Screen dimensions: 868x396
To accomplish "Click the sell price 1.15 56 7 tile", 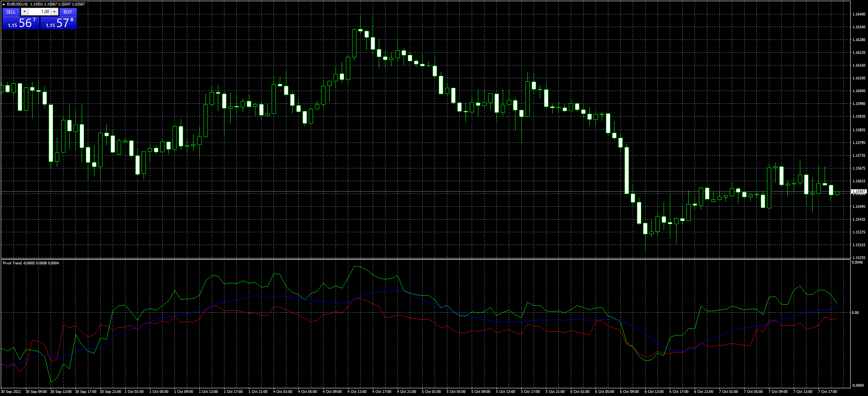I will 21,23.
